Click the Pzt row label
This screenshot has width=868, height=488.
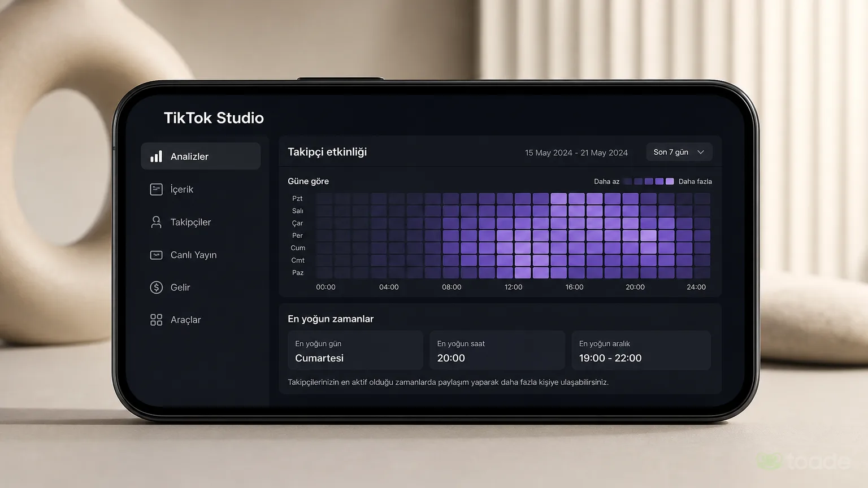coord(297,198)
